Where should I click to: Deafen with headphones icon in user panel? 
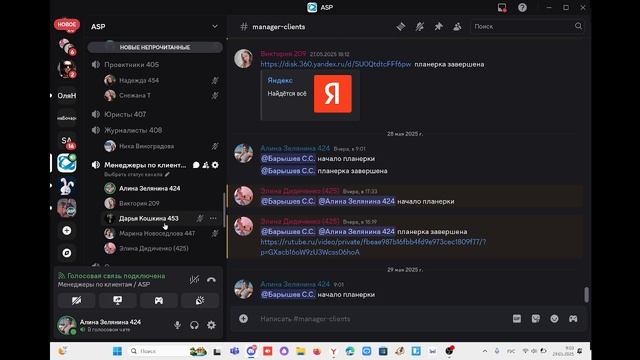point(194,325)
